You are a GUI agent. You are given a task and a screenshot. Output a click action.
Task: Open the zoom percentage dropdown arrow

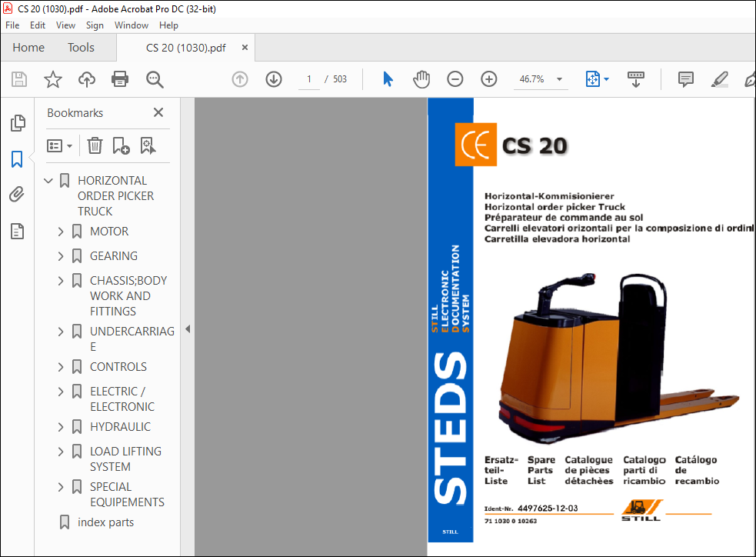click(559, 79)
